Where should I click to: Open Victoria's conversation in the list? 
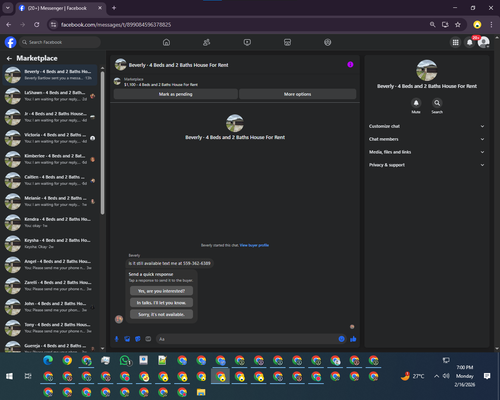(x=50, y=138)
